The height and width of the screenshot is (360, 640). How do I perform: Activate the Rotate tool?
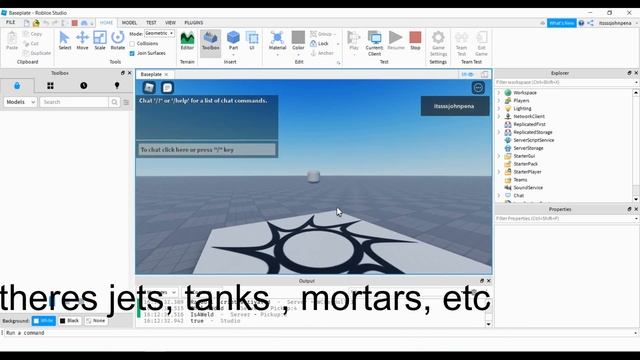pyautogui.click(x=118, y=40)
